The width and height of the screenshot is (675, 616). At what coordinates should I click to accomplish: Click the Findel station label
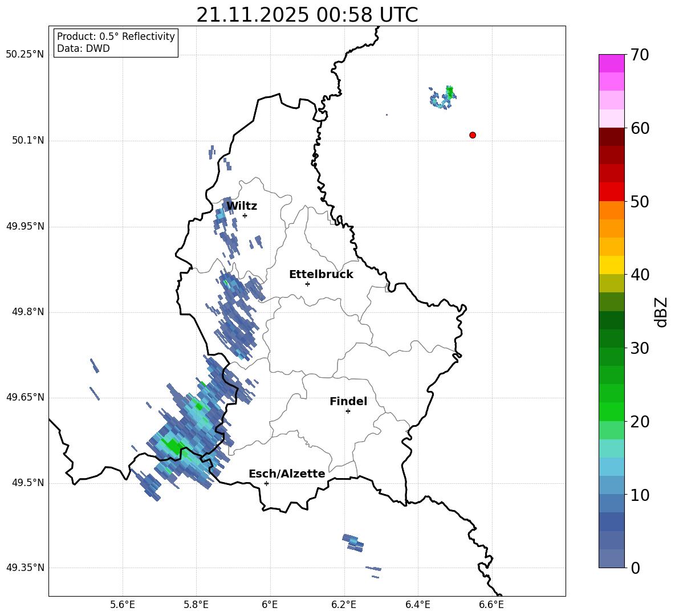[x=348, y=401]
